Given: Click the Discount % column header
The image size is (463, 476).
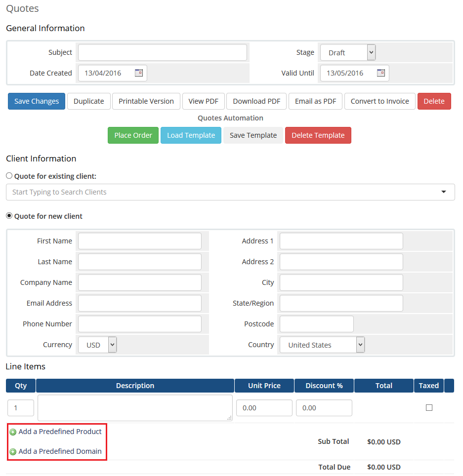Looking at the screenshot, I should 324,386.
